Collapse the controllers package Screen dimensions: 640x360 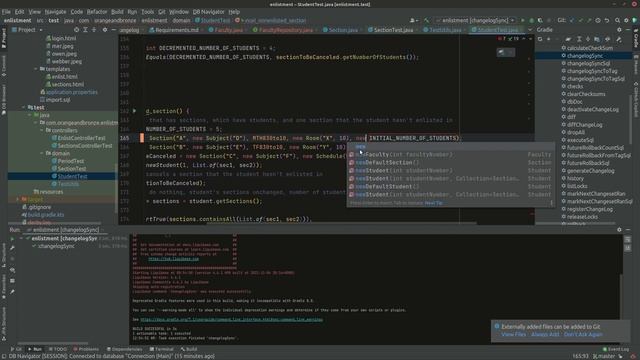(42, 130)
